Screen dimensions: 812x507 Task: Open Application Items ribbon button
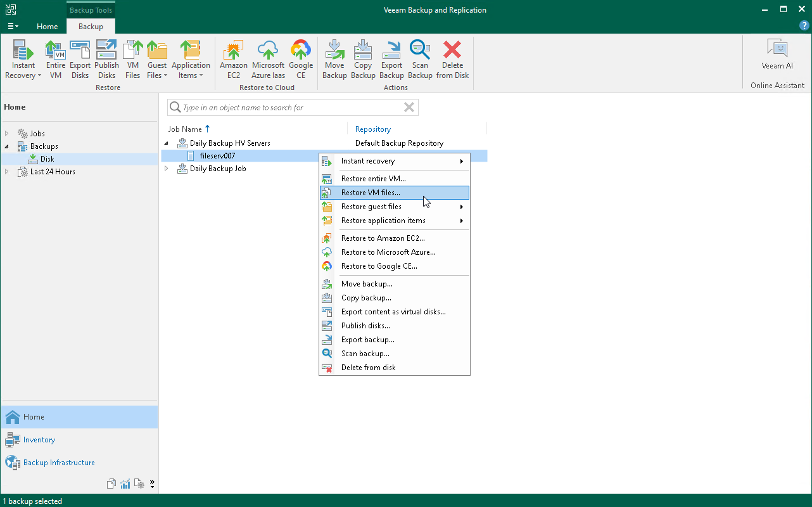pyautogui.click(x=191, y=60)
